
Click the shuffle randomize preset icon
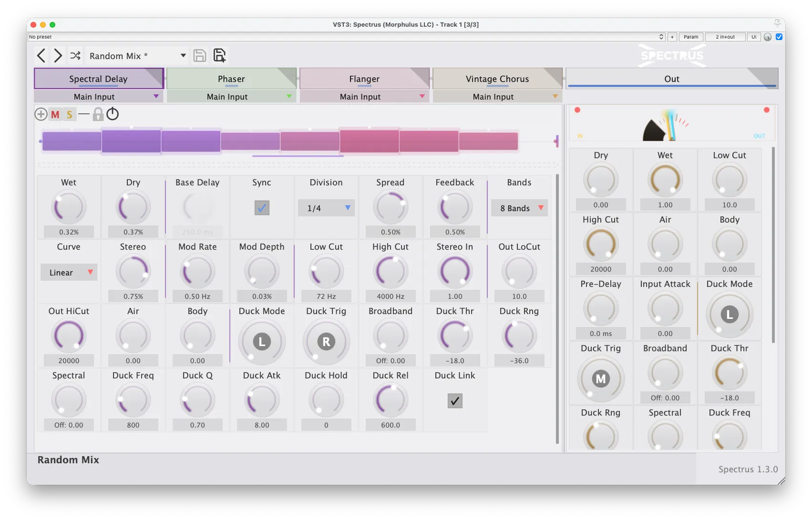(75, 56)
